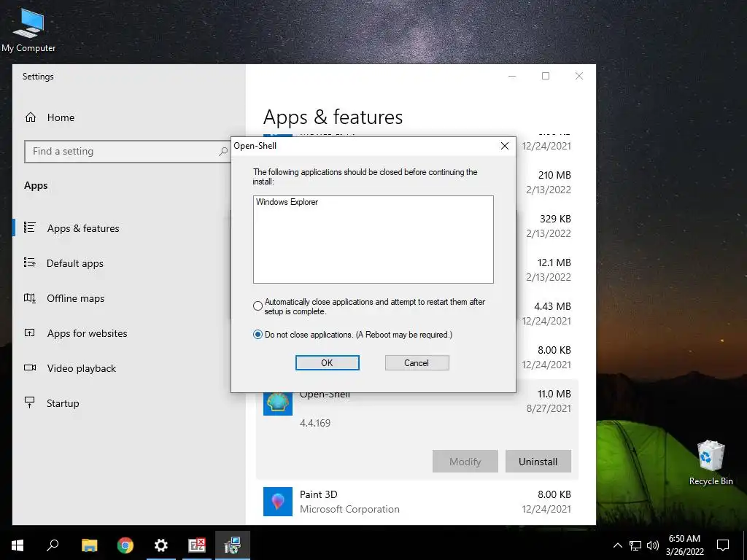
Task: Open network status tray icon
Action: click(635, 545)
